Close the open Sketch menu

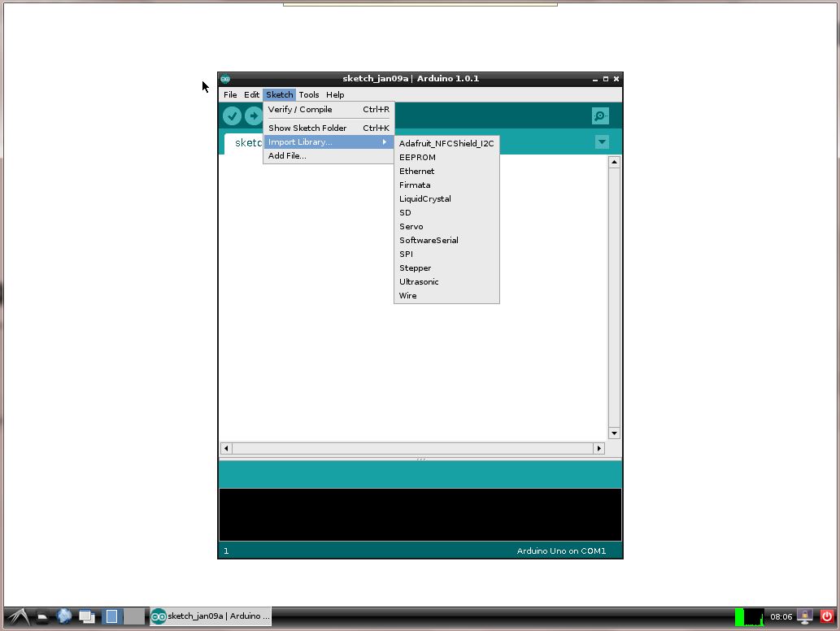point(279,95)
